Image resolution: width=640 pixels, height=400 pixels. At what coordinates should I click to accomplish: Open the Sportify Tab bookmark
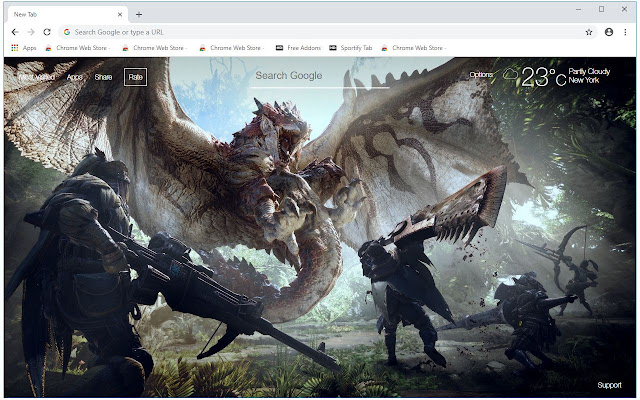click(x=351, y=48)
